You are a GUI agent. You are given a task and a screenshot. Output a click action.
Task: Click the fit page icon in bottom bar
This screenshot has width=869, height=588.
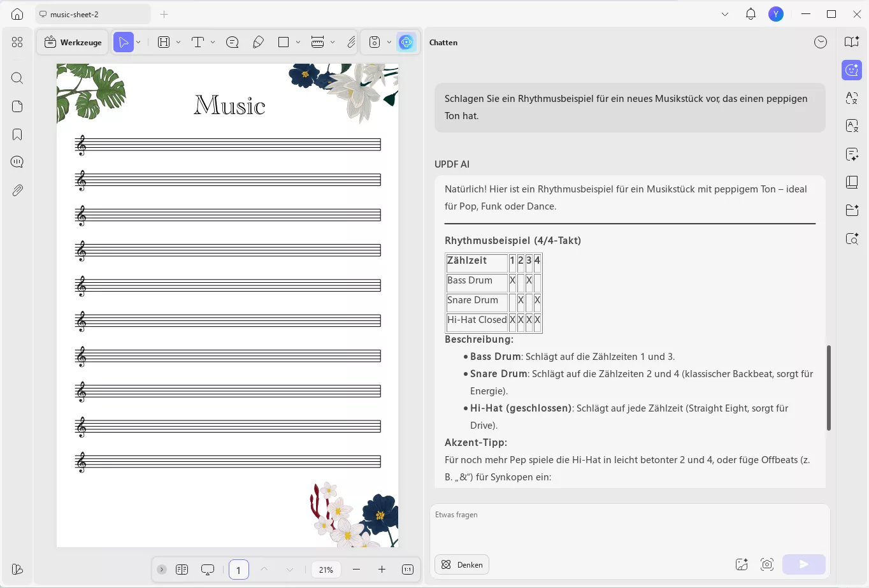tap(408, 570)
